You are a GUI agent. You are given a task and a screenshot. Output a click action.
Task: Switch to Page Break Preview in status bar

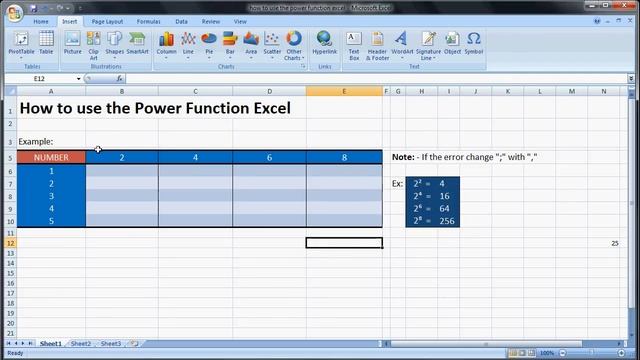click(531, 353)
